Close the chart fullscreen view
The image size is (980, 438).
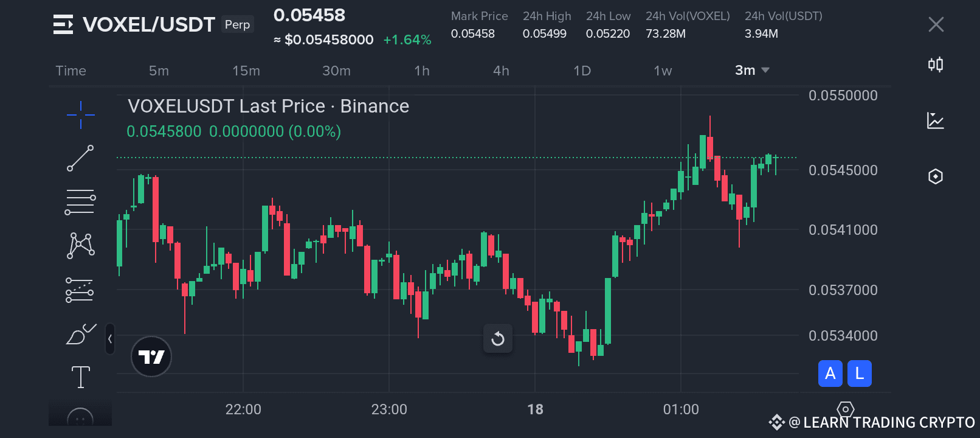pyautogui.click(x=936, y=24)
